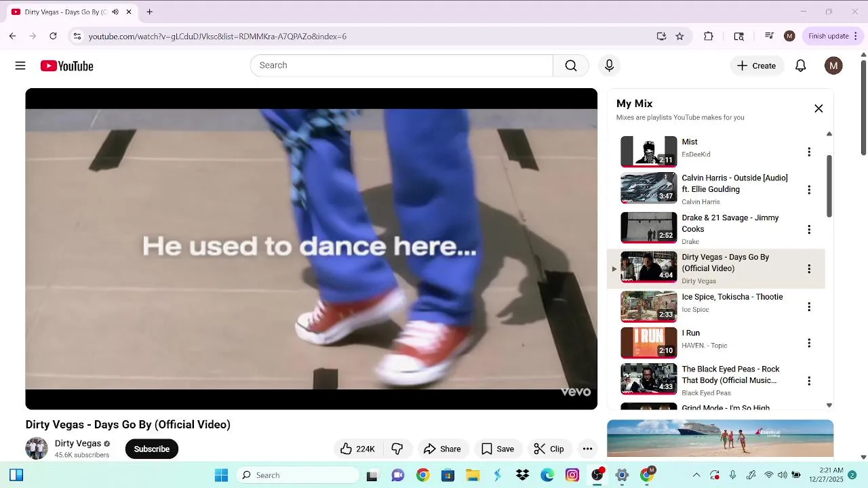Start voice search with microphone icon
The height and width of the screenshot is (488, 868).
(609, 66)
